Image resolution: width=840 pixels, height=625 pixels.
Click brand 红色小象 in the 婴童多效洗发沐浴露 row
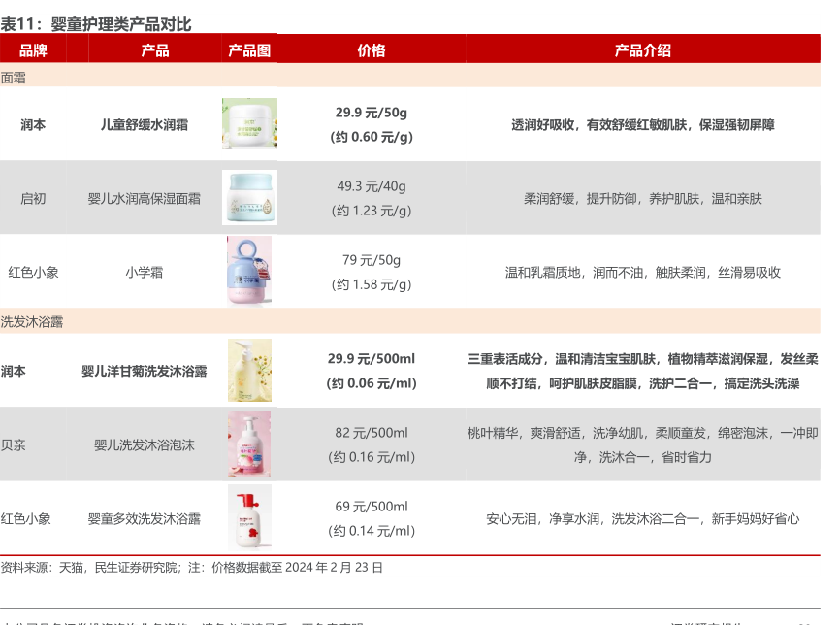26,519
